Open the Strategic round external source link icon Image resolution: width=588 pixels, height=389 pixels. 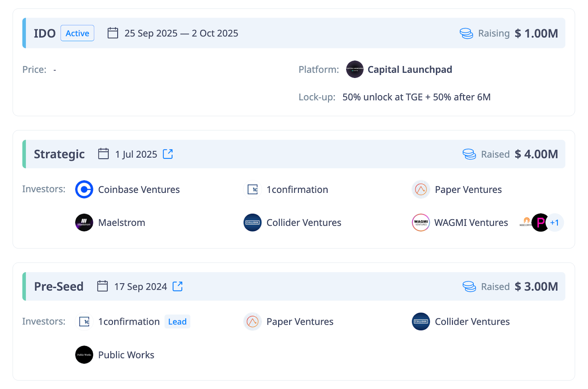168,154
